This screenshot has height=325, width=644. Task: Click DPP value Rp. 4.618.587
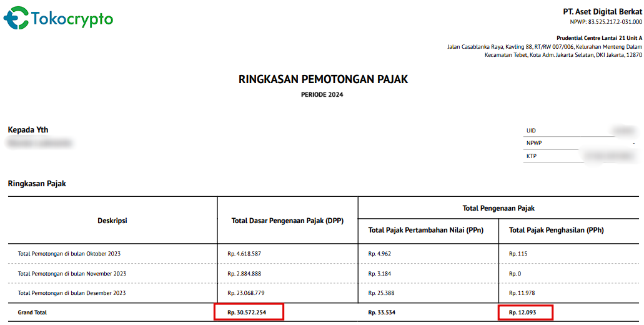coord(244,254)
